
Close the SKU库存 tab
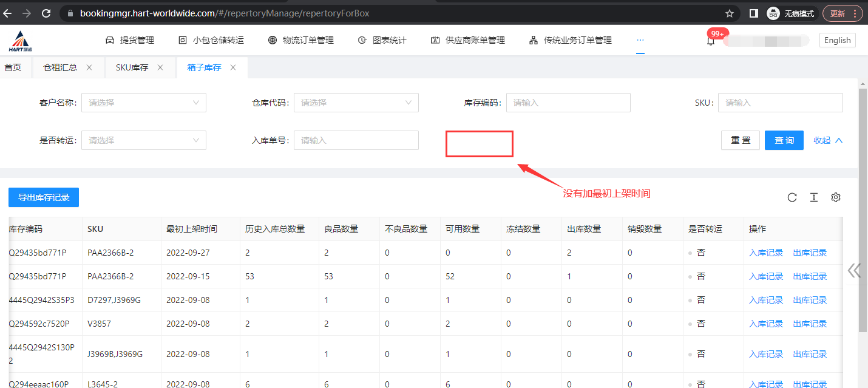point(160,67)
